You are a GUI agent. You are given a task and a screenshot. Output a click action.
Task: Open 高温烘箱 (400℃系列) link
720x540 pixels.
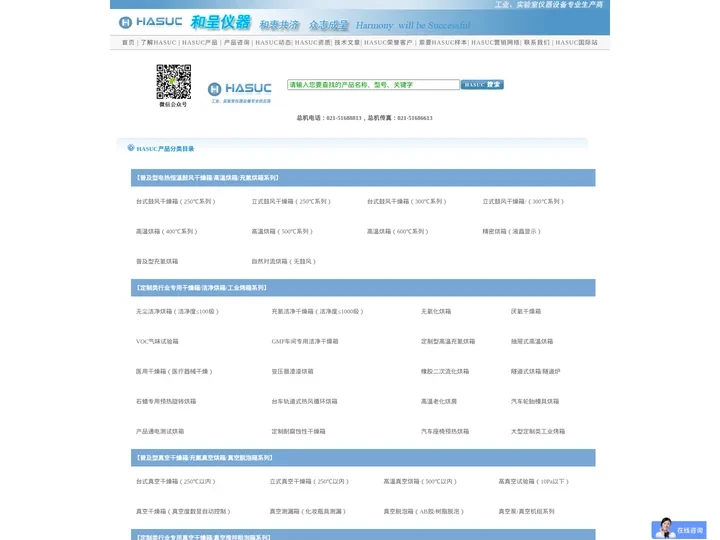(167, 231)
